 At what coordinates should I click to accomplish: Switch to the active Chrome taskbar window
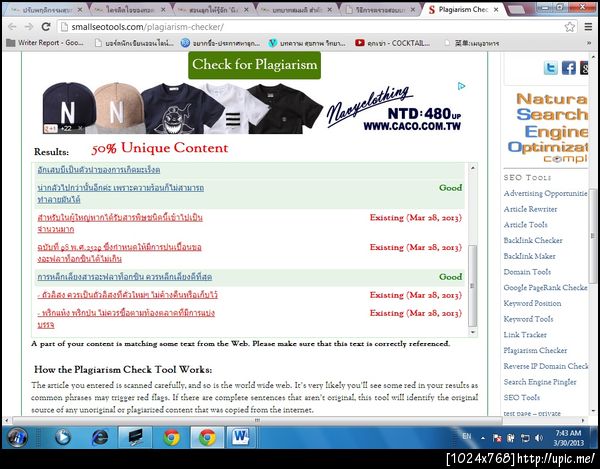207,437
